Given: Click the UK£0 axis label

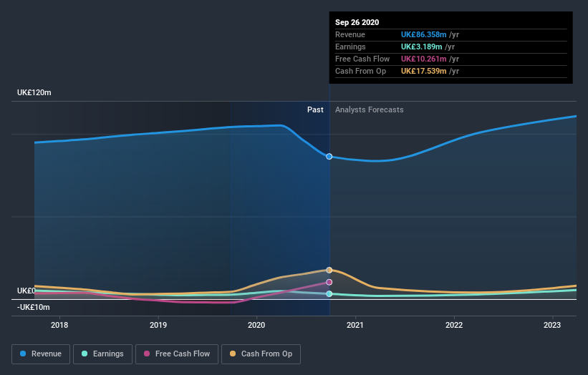Looking at the screenshot, I should [x=26, y=291].
